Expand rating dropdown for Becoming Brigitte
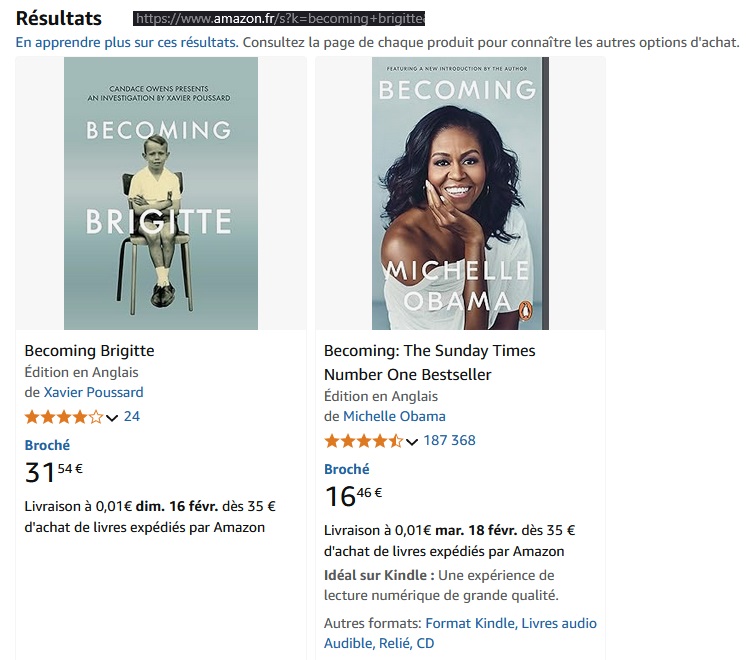 point(112,418)
